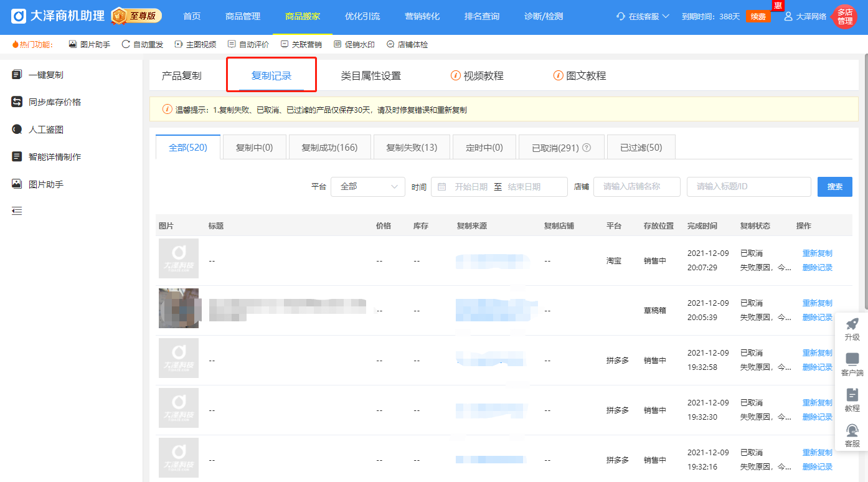Open the 排名查询 menu item
868x482 pixels.
[x=482, y=17]
